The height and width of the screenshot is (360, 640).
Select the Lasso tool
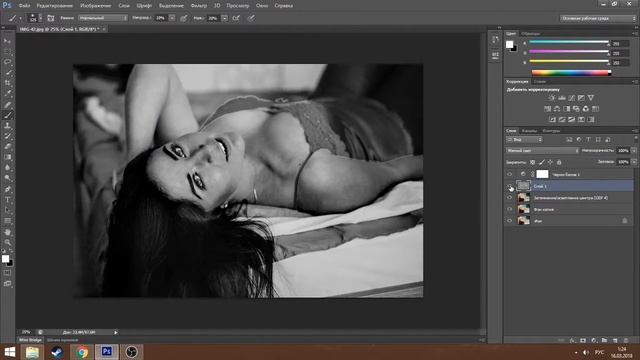tap(7, 62)
